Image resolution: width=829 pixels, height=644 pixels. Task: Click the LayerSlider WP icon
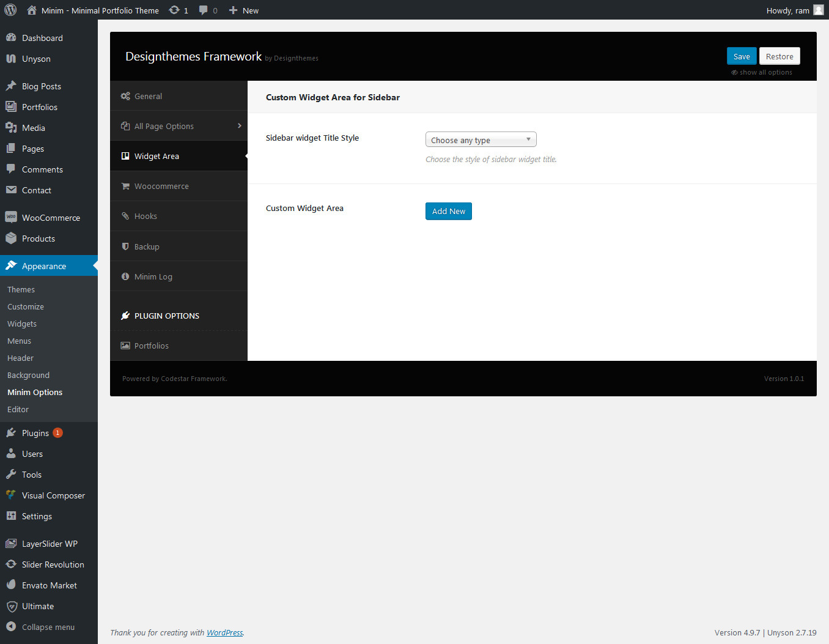(x=11, y=543)
